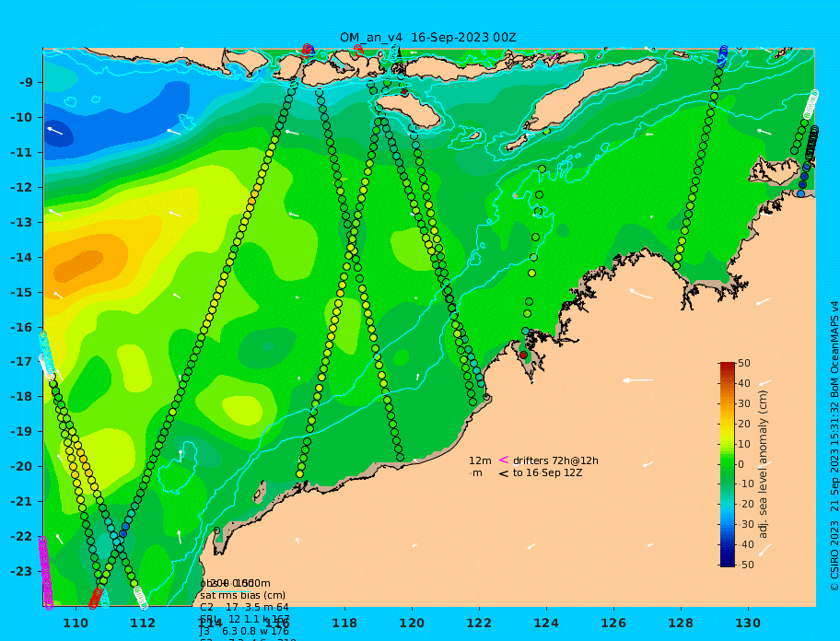Image resolution: width=840 pixels, height=641 pixels.
Task: Click longitude axis label 130
Action: pyautogui.click(x=748, y=624)
